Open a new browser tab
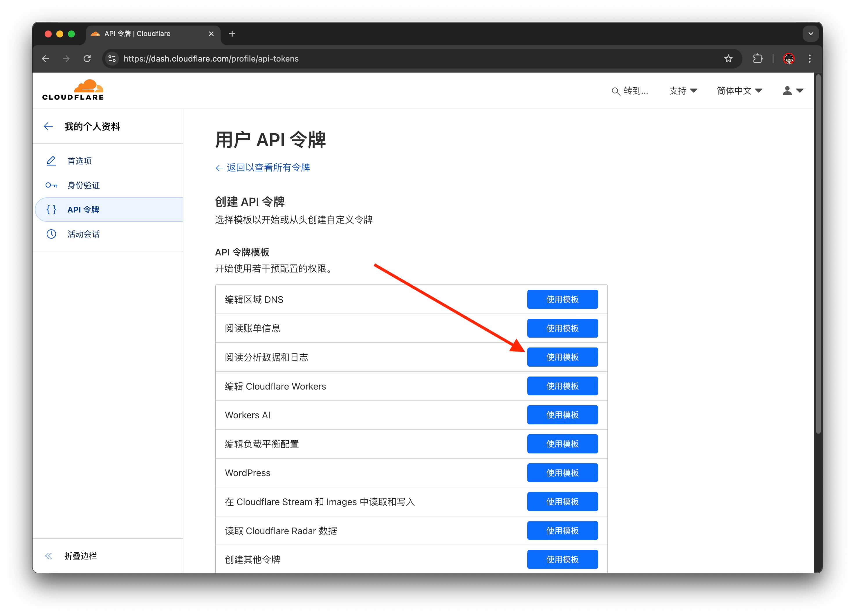The image size is (855, 616). pos(232,34)
